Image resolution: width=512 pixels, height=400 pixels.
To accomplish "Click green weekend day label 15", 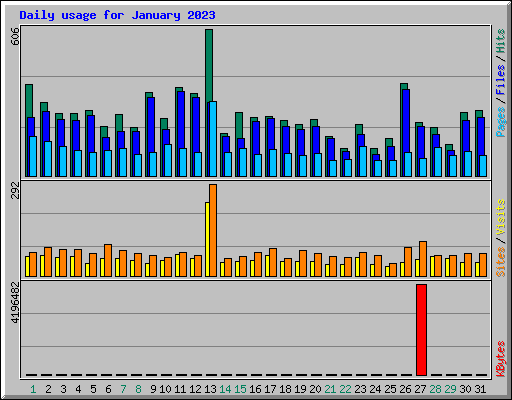I will click(x=240, y=389).
